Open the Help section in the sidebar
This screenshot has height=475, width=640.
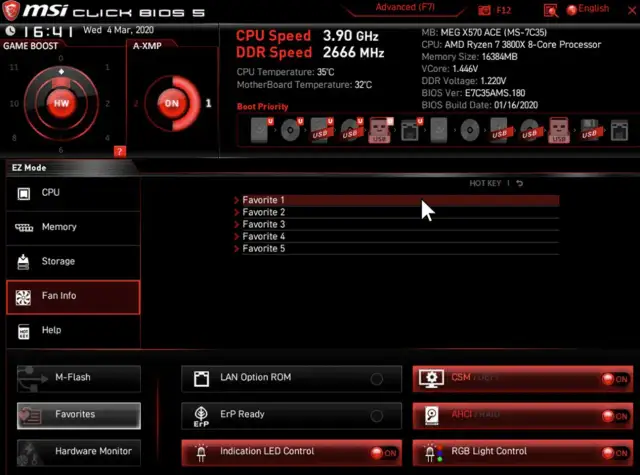tap(73, 331)
